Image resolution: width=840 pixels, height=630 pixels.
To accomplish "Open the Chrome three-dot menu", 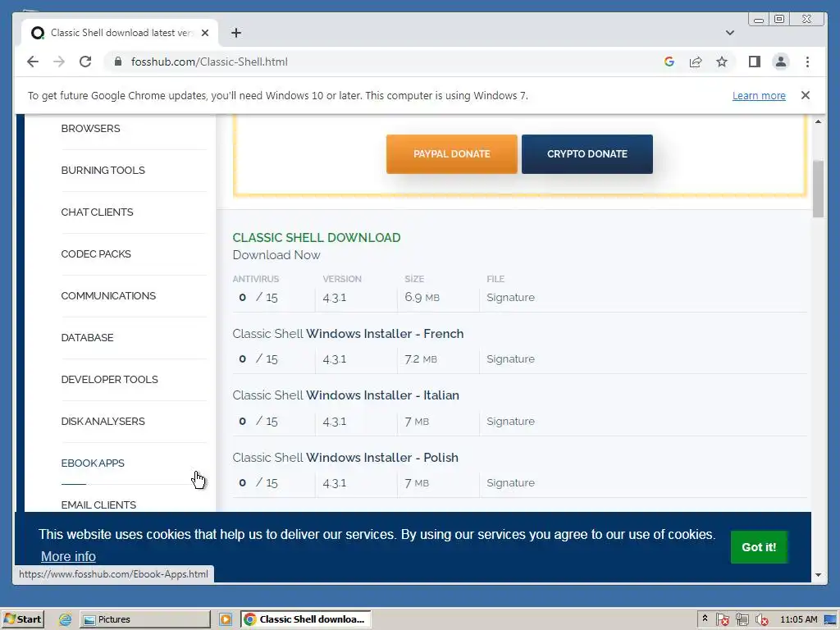I will (x=807, y=62).
